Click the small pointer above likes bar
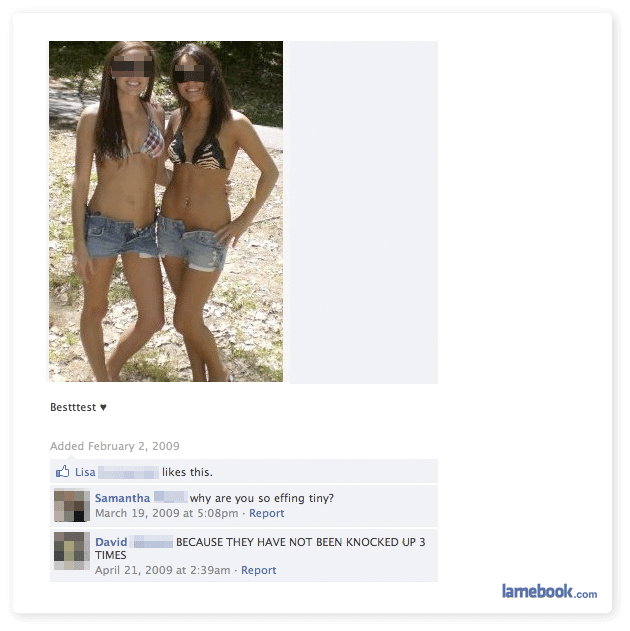 pyautogui.click(x=72, y=457)
